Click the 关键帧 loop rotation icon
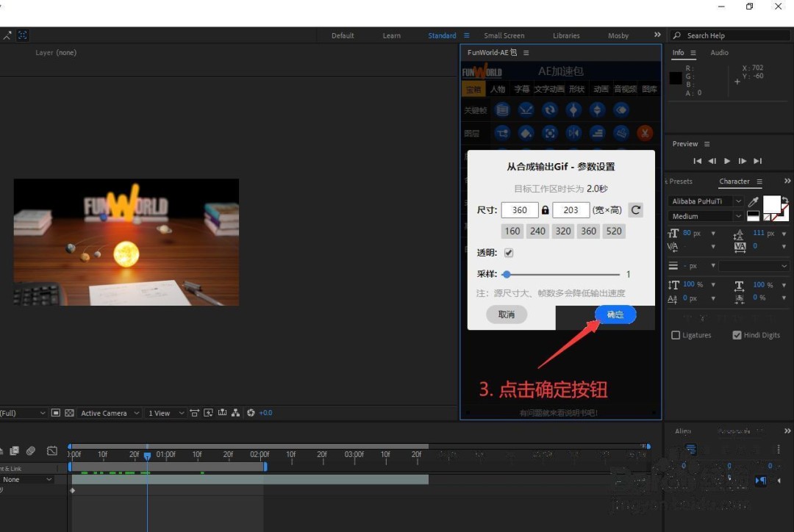This screenshot has width=794, height=532. pyautogui.click(x=549, y=109)
